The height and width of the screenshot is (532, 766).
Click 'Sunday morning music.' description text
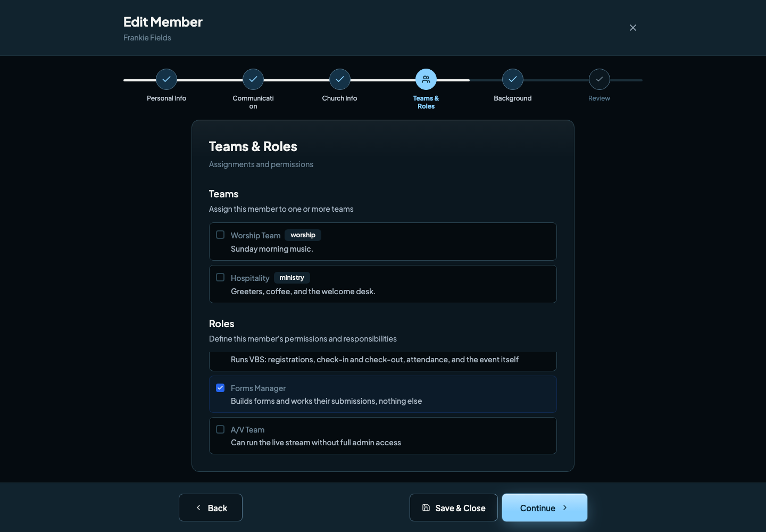tap(272, 249)
